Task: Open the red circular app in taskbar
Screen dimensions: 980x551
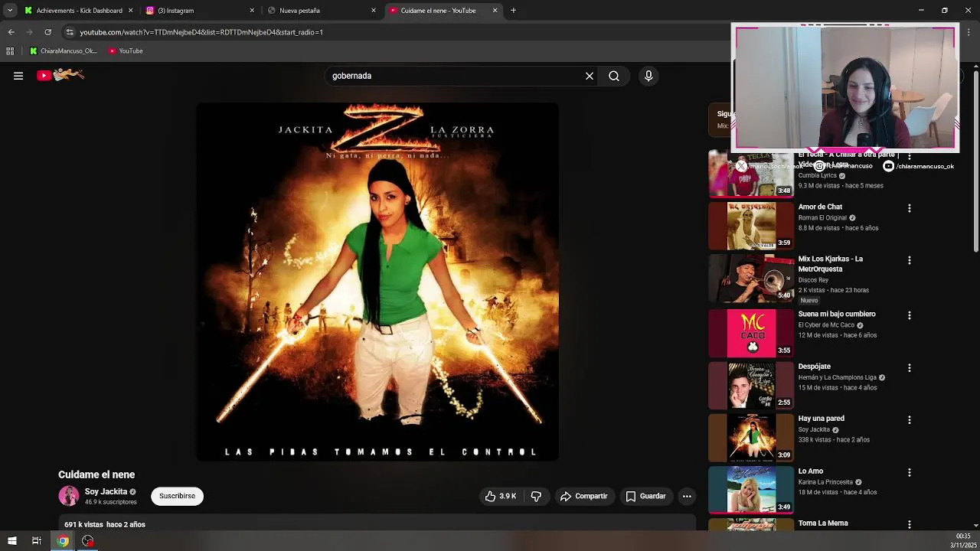Action: (88, 541)
